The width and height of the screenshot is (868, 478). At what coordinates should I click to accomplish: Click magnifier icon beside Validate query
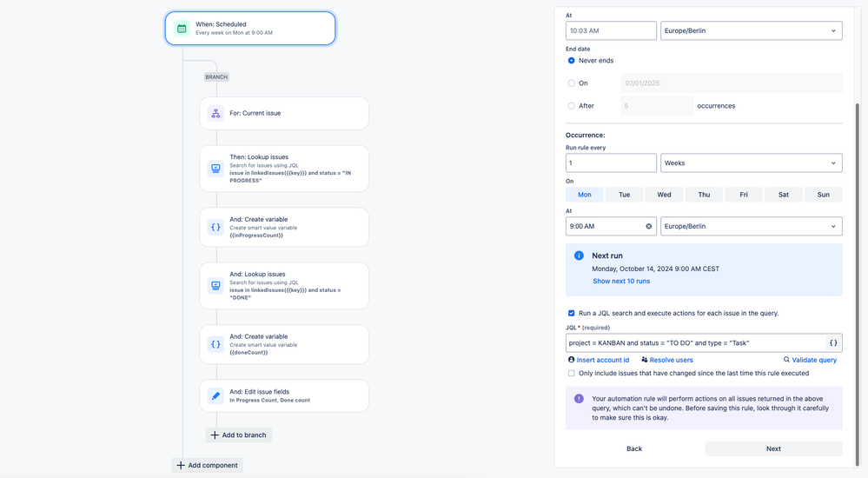786,360
